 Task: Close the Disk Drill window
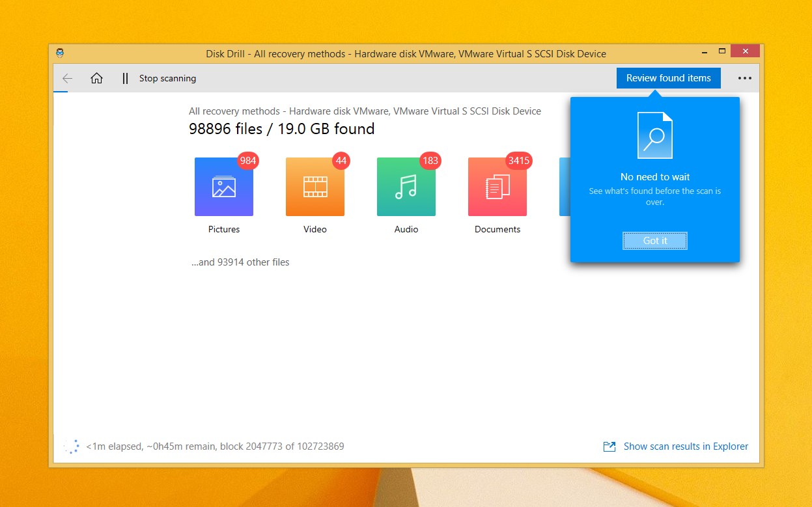tap(745, 51)
